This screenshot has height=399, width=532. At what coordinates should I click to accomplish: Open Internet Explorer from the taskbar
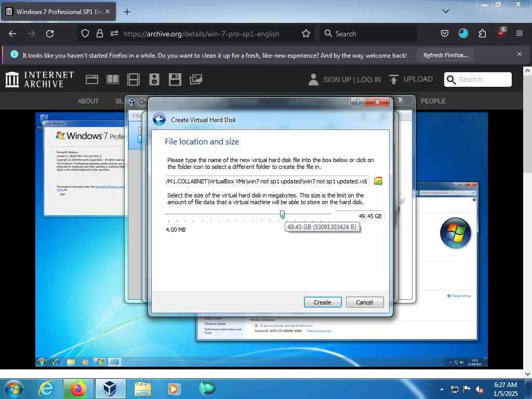pyautogui.click(x=46, y=389)
